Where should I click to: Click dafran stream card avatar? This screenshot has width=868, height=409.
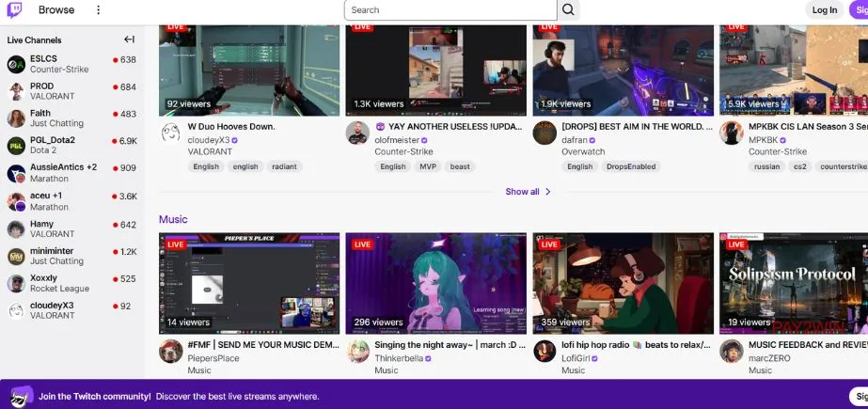544,134
